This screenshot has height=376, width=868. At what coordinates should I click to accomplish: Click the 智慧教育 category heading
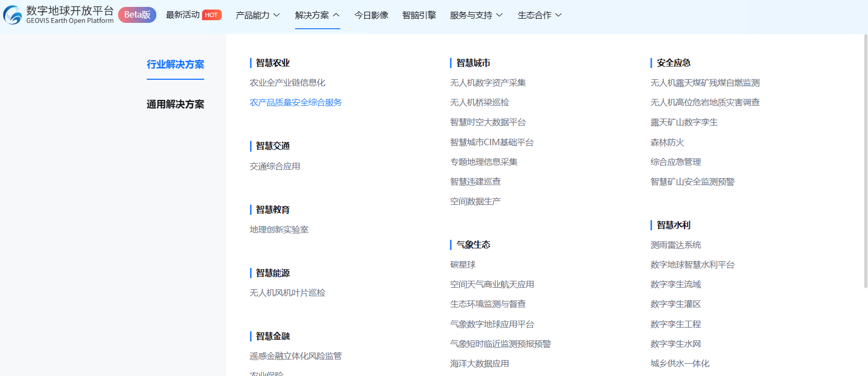tap(273, 210)
